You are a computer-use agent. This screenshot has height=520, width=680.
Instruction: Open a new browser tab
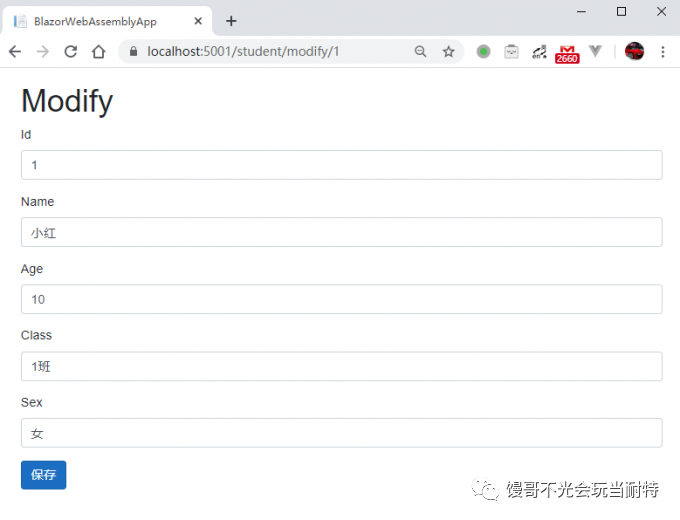point(231,21)
